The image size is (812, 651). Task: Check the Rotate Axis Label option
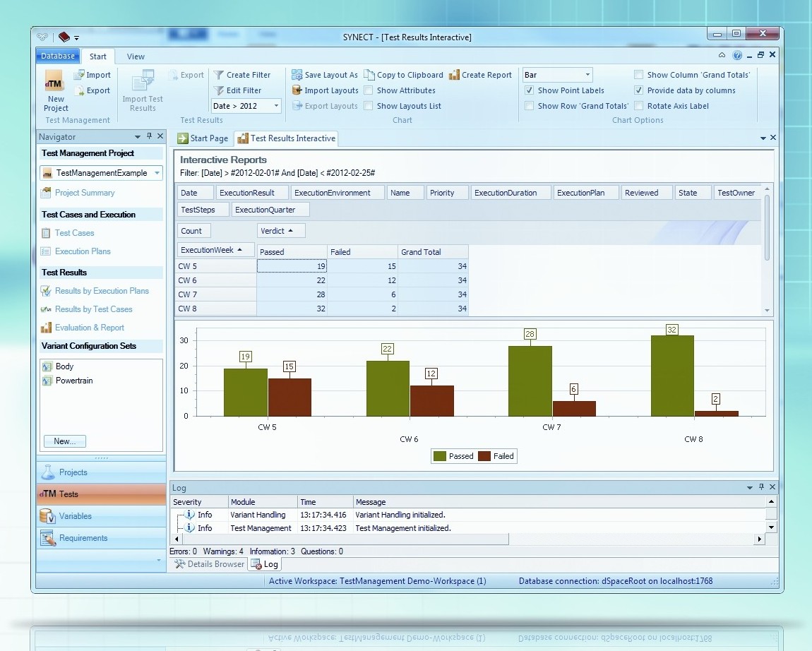639,106
